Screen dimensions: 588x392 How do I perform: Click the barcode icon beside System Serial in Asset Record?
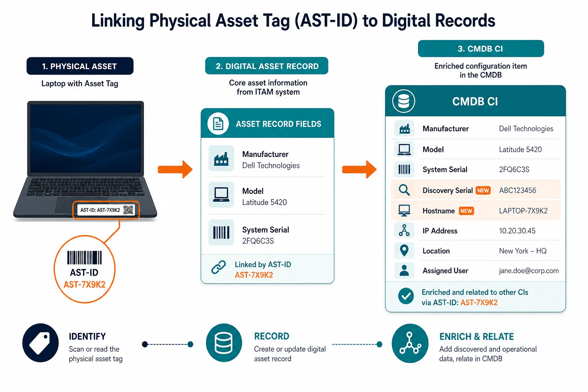coord(221,232)
